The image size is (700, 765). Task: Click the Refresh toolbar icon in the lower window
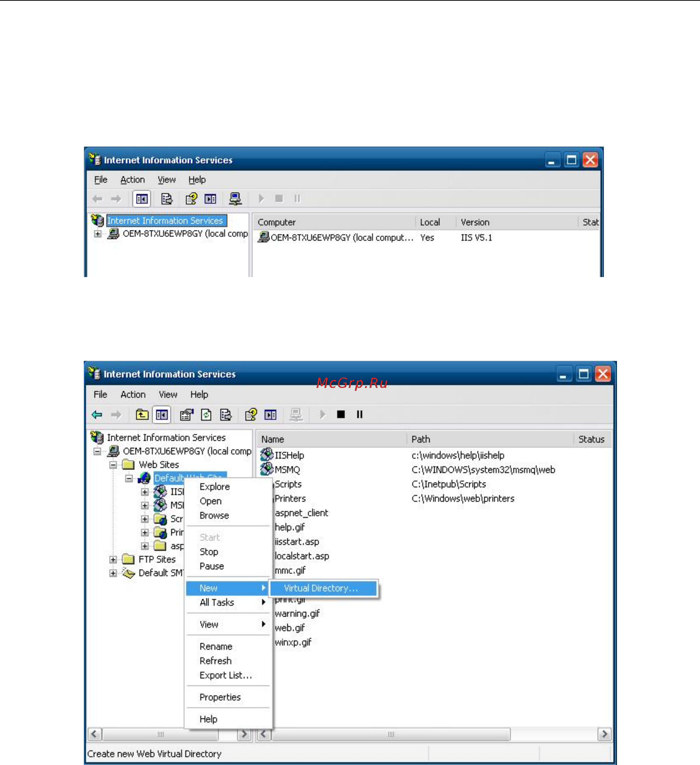coord(206,415)
